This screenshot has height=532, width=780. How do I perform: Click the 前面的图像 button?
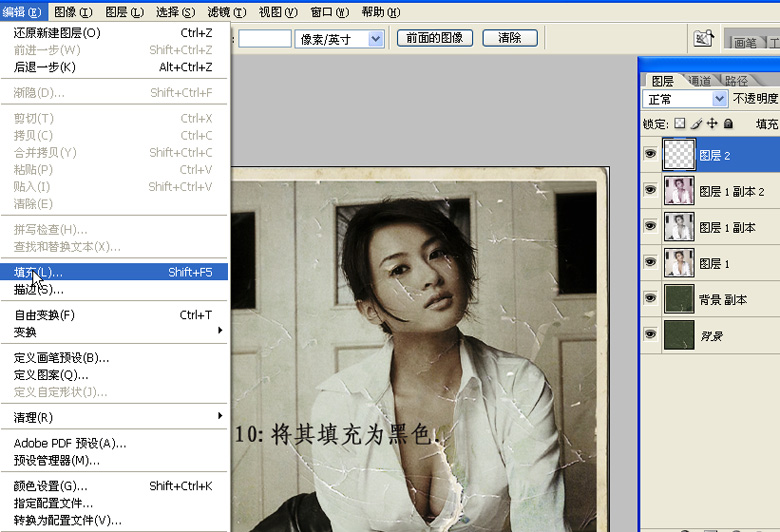click(x=434, y=38)
